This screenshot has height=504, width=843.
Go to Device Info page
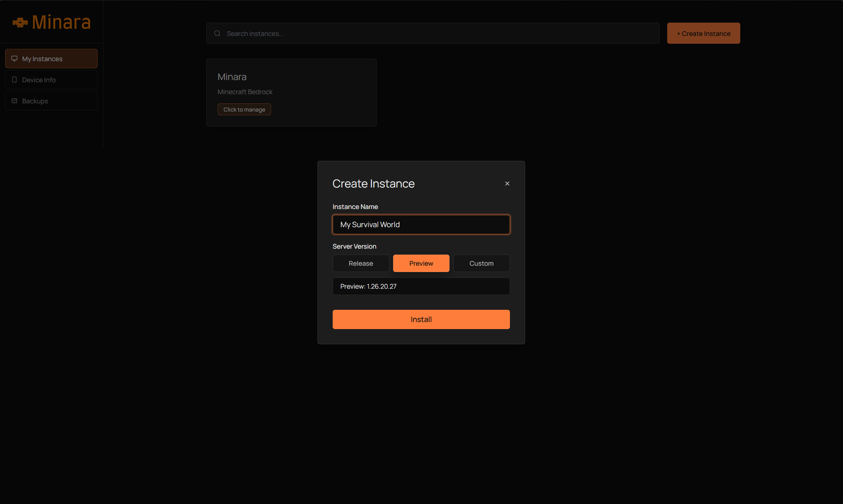(x=51, y=80)
